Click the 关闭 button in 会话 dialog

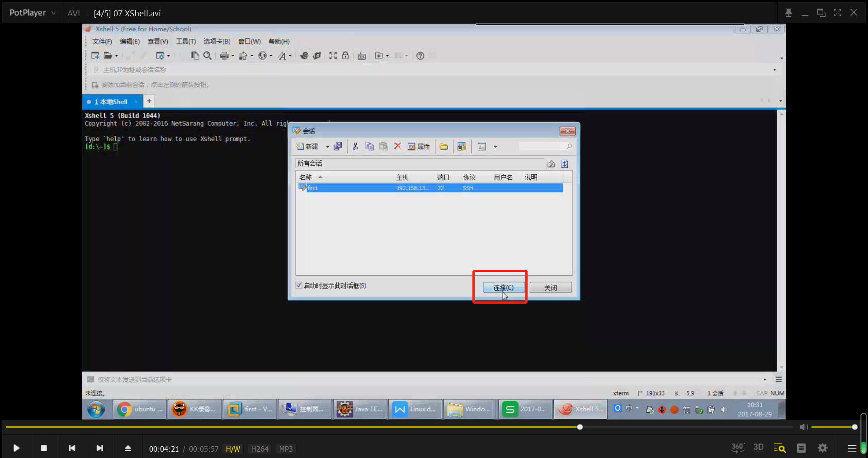551,287
